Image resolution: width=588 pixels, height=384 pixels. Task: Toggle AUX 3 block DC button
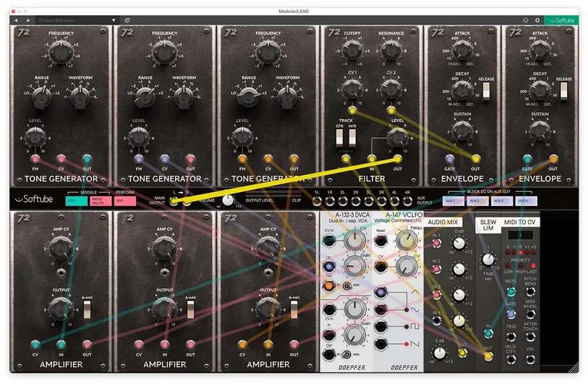pos(502,201)
